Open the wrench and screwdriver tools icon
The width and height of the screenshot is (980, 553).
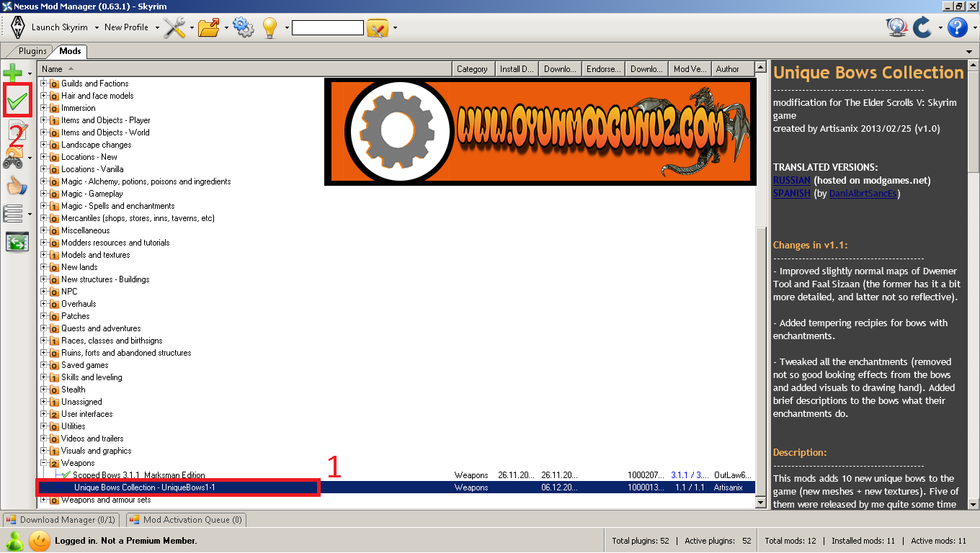coord(174,27)
